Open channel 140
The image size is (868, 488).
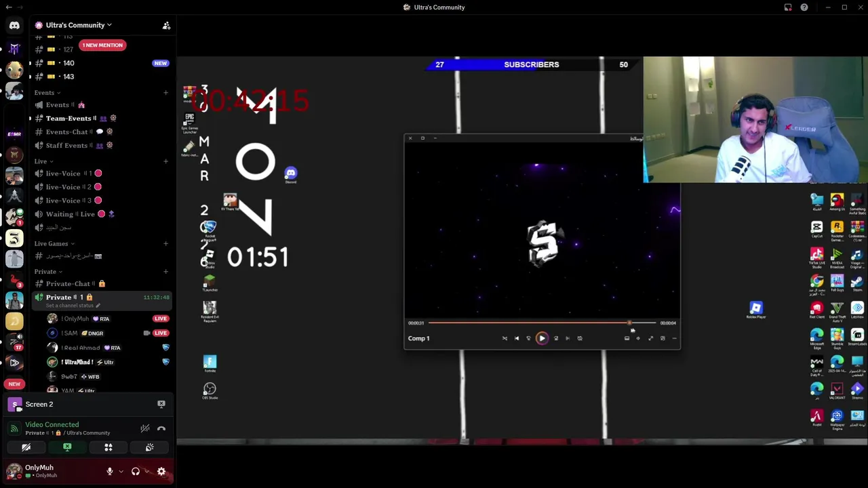tap(102, 63)
